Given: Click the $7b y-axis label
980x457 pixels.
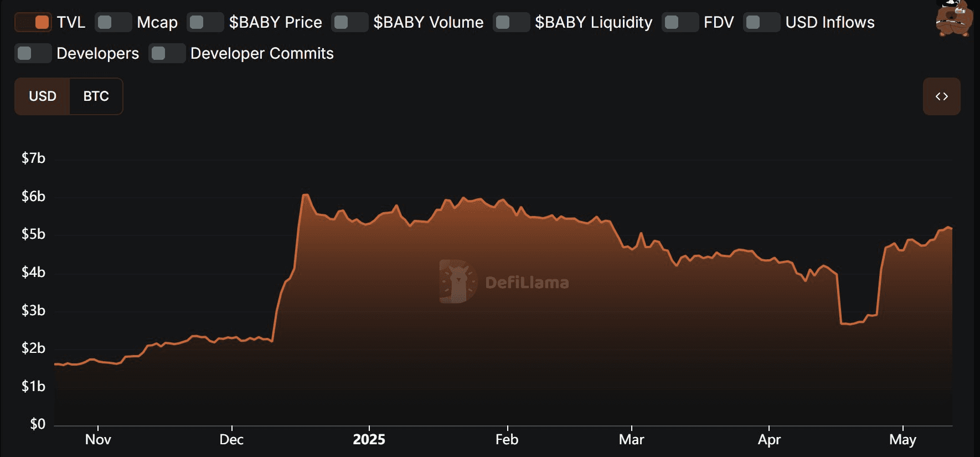Looking at the screenshot, I should point(33,158).
